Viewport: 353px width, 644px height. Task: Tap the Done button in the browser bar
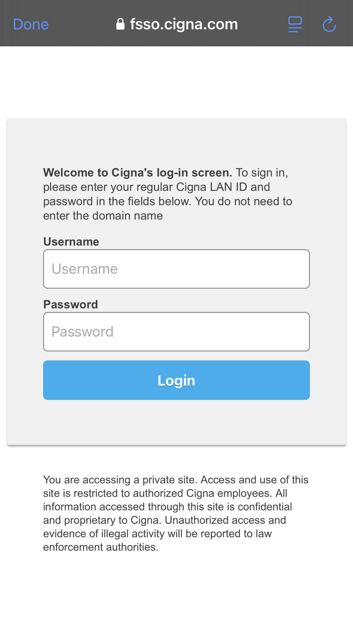(31, 25)
